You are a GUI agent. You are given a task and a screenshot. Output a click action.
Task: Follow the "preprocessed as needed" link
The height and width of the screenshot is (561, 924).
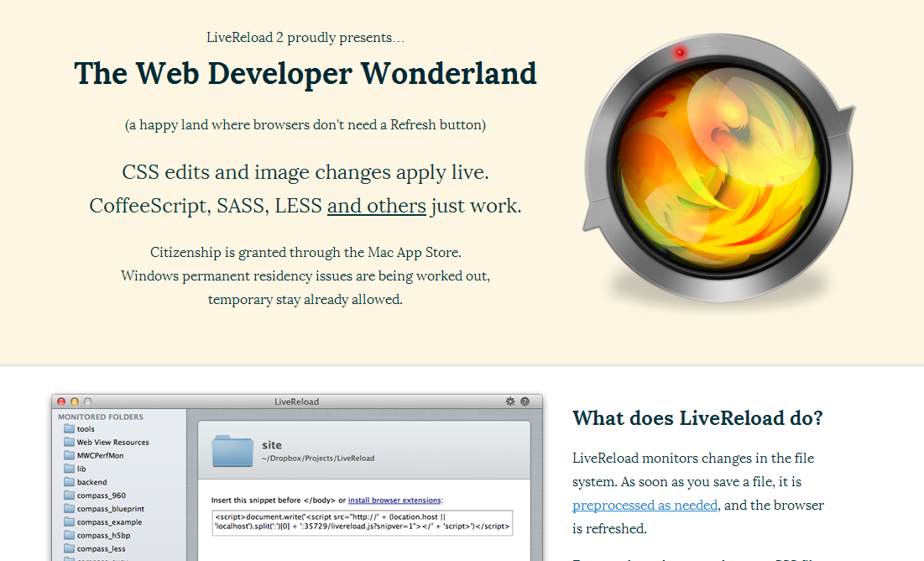tap(645, 506)
